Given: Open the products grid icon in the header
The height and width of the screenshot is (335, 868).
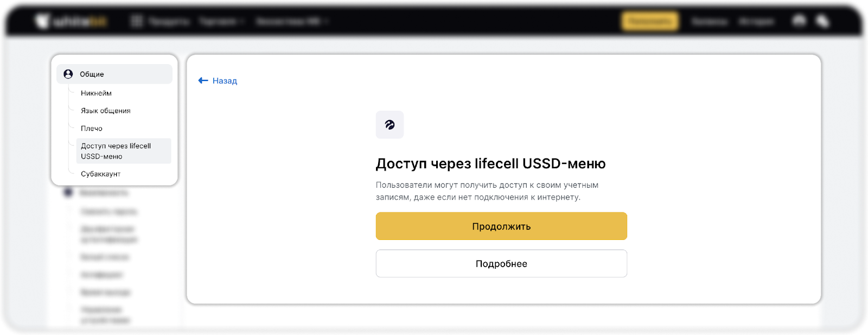Looking at the screenshot, I should tap(137, 22).
